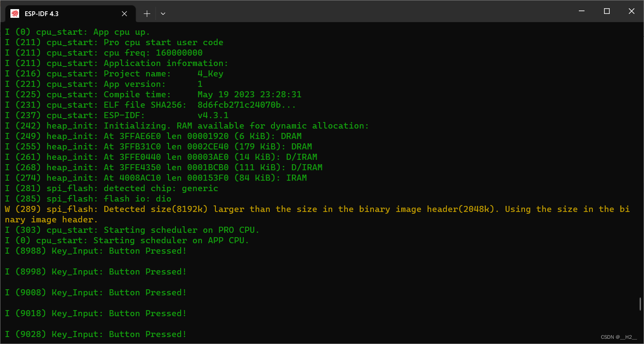Click the heap line 'At 3FFB31C0'
644x344 pixels.
coord(158,146)
